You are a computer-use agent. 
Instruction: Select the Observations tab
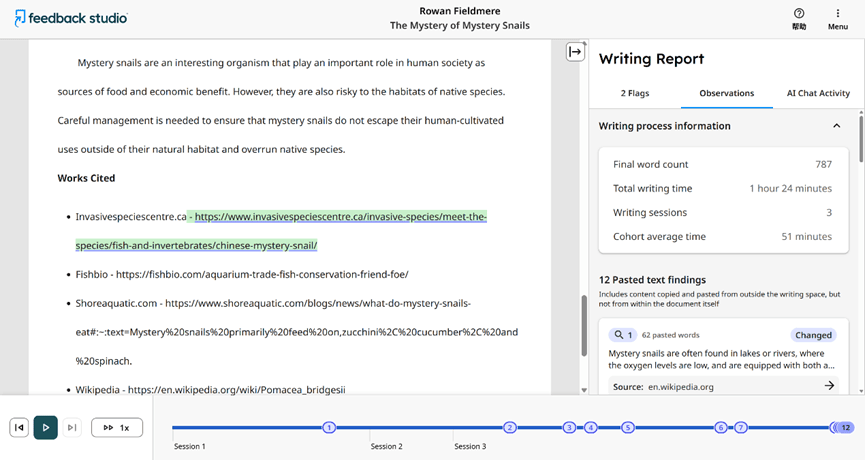point(726,93)
